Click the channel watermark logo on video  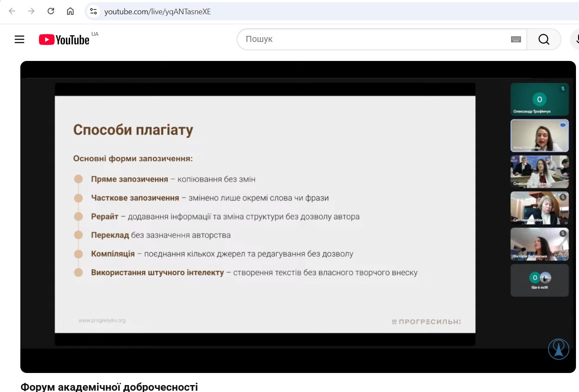pos(558,349)
